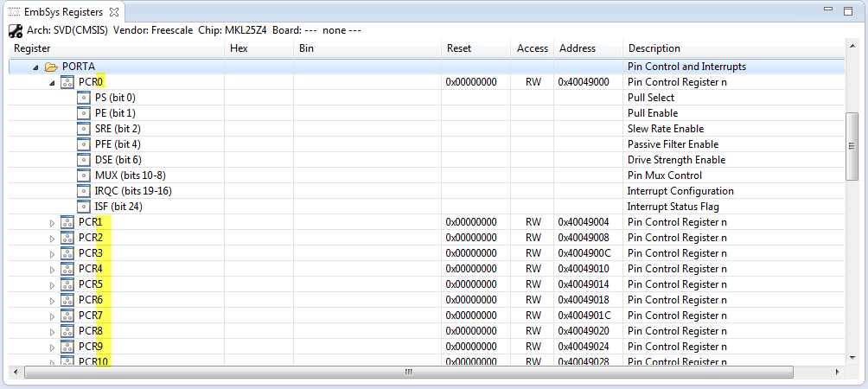Click the Description column header
The height and width of the screenshot is (389, 868).
[654, 48]
